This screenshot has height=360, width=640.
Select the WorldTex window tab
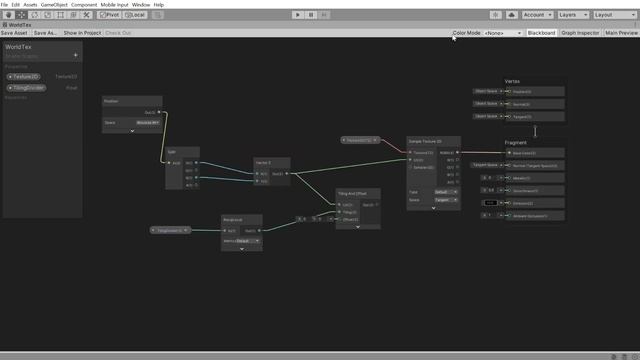coord(17,25)
